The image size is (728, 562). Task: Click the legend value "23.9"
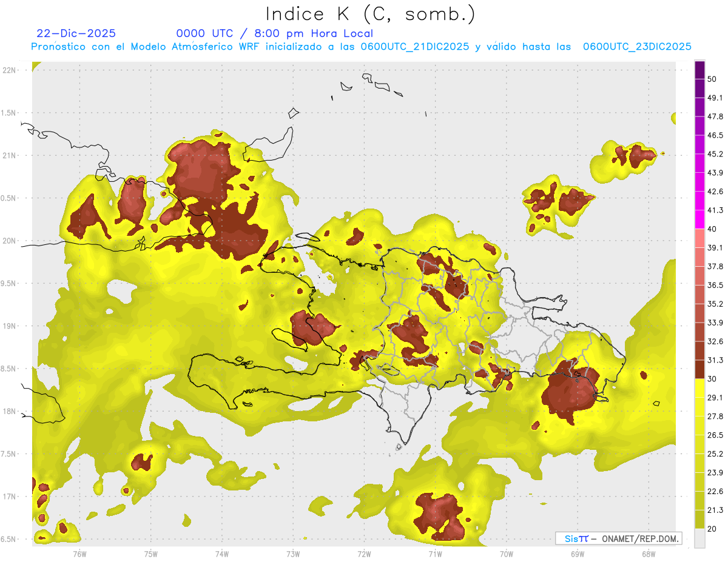click(x=715, y=473)
